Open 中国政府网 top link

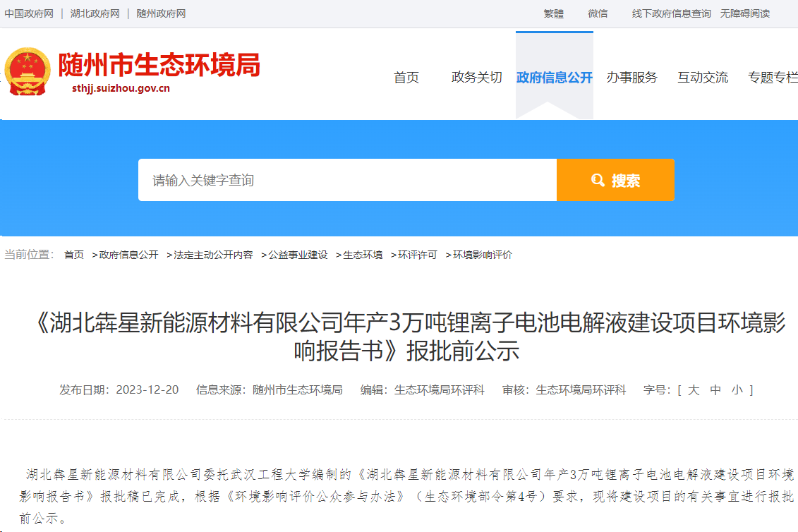pos(29,13)
